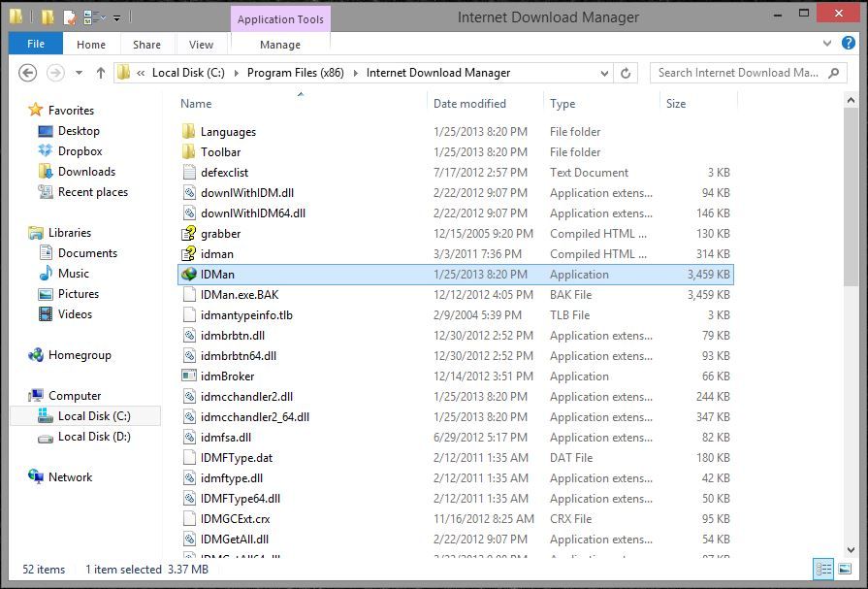Click the Application Tools contextual tab header
This screenshot has width=868, height=589.
(x=280, y=19)
